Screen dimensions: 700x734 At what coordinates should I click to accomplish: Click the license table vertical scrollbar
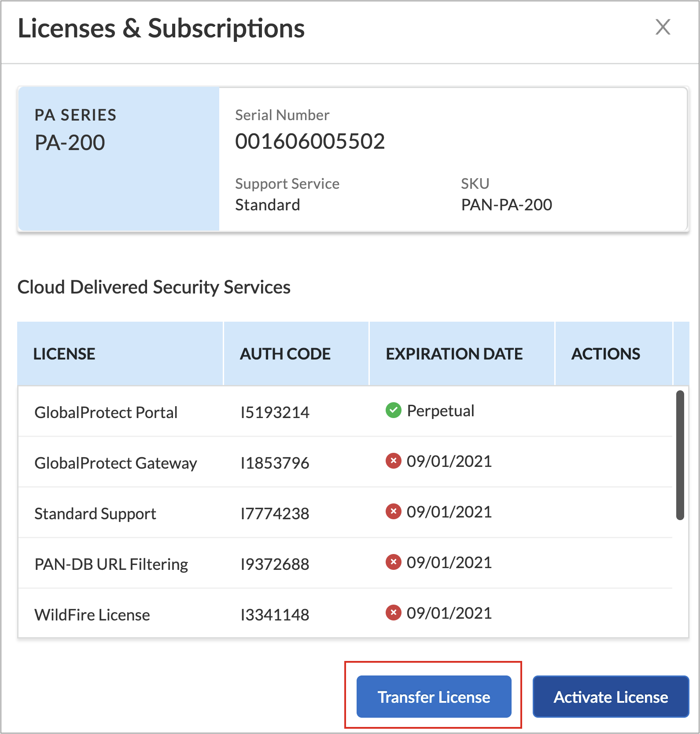[x=680, y=455]
